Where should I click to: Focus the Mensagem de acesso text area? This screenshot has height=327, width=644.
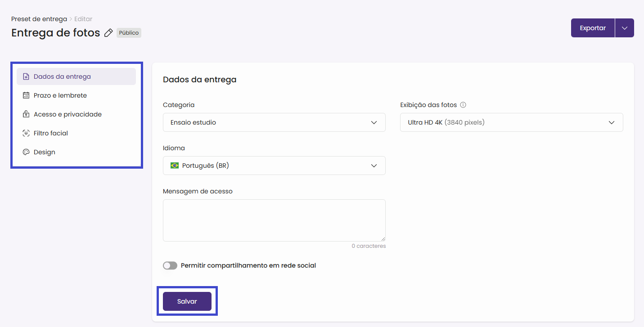[x=274, y=220]
